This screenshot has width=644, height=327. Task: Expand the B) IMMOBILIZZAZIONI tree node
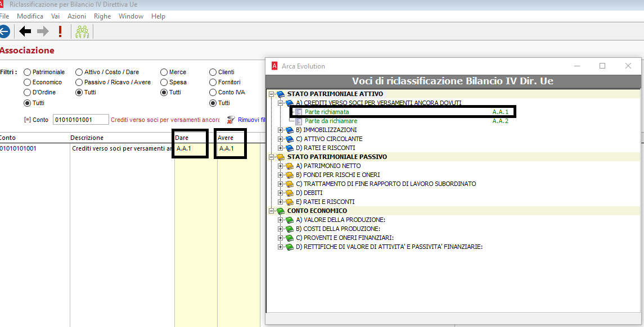(x=281, y=130)
